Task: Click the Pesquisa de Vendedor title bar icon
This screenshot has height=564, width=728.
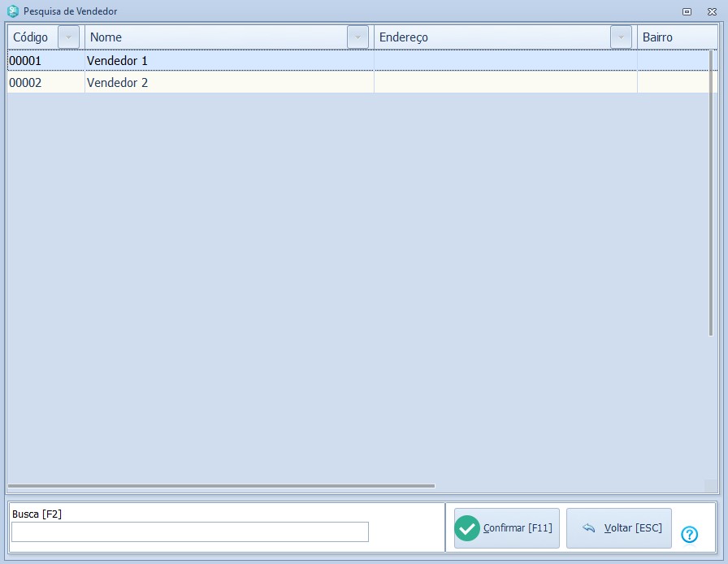Action: [13, 11]
